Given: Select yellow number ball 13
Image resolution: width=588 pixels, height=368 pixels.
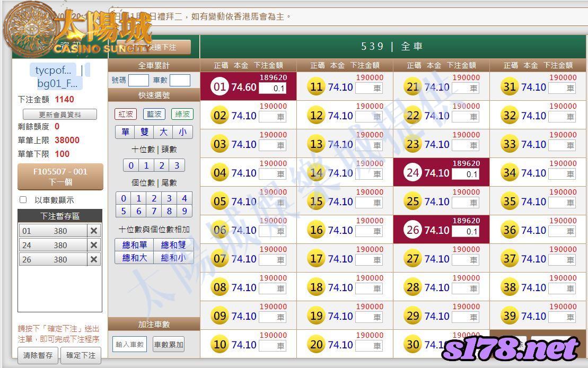Looking at the screenshot, I should [316, 144].
